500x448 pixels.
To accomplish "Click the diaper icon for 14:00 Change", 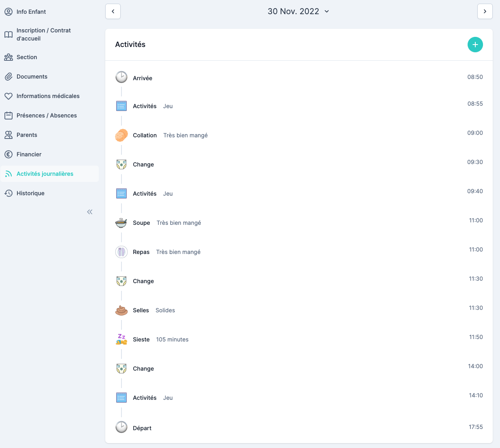I will pyautogui.click(x=121, y=369).
